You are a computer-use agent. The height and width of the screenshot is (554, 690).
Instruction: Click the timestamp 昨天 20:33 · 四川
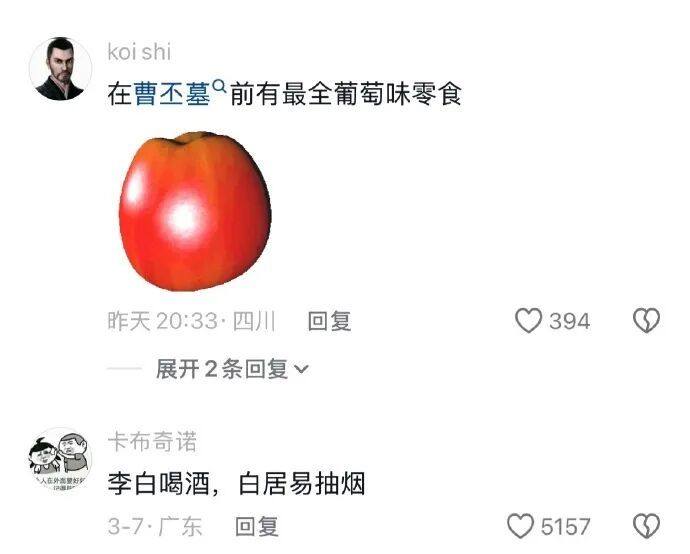coord(191,321)
